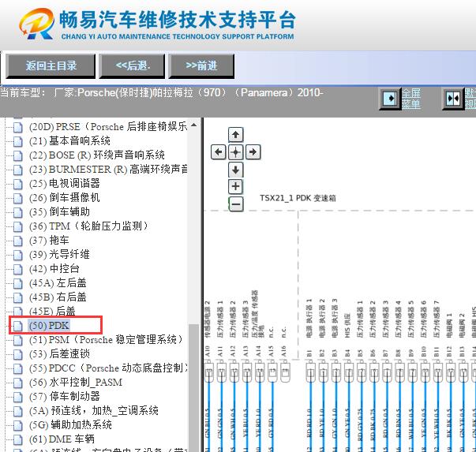Open (25) 电视调谐器

point(65,184)
